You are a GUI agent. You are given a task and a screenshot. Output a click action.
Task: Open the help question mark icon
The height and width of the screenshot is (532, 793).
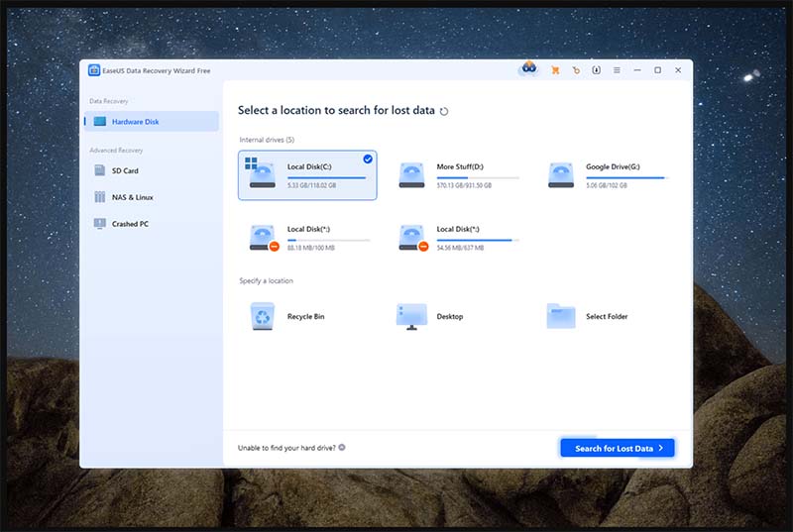coord(342,447)
